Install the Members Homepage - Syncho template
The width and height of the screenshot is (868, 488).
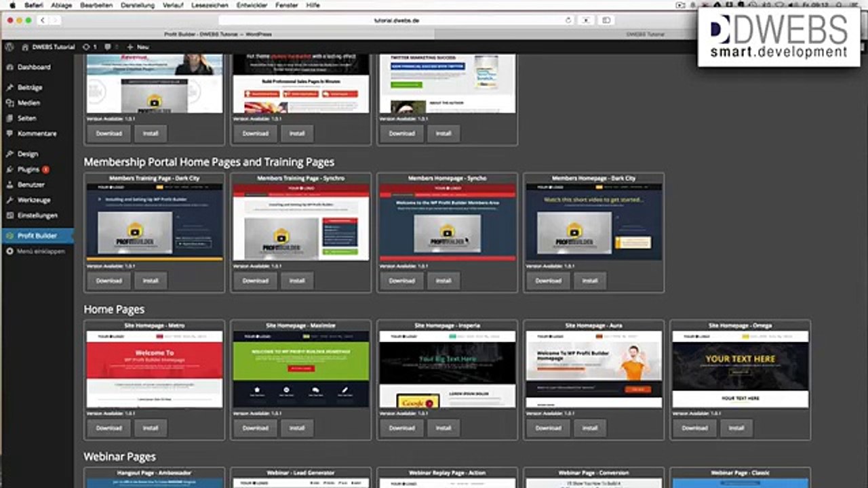443,281
